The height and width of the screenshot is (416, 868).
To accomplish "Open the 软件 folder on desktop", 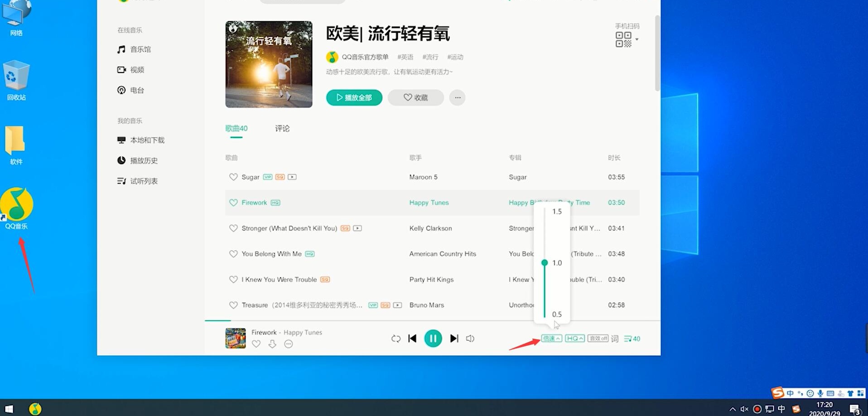I will 16,145.
